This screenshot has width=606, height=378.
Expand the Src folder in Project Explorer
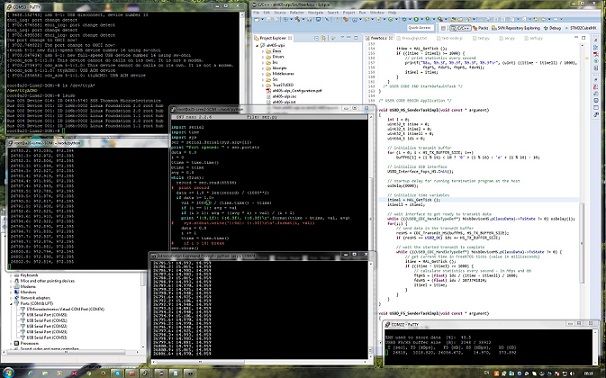pos(263,79)
